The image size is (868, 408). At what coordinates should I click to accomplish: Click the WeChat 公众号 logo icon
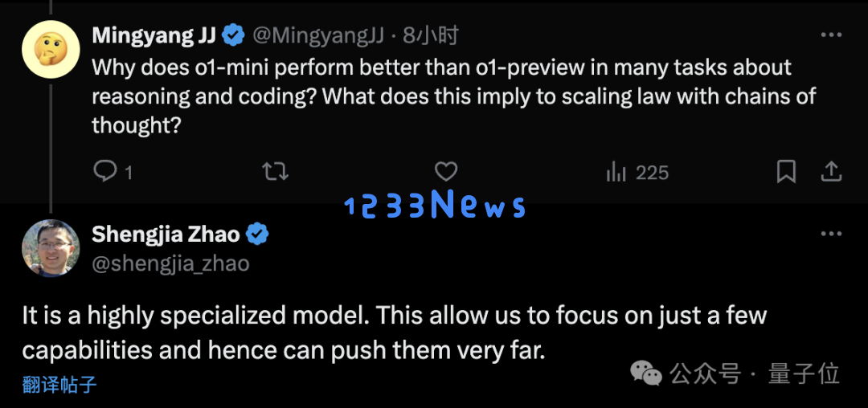tap(646, 374)
